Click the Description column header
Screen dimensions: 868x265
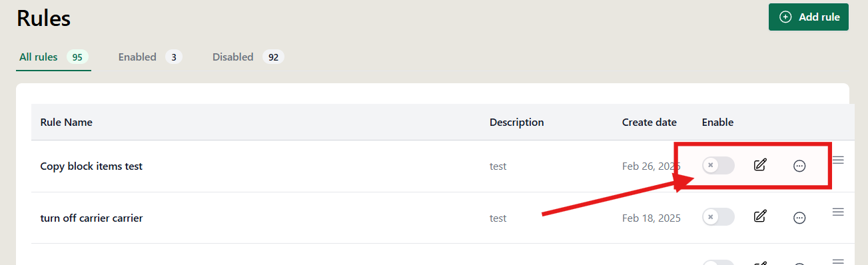pyautogui.click(x=517, y=123)
